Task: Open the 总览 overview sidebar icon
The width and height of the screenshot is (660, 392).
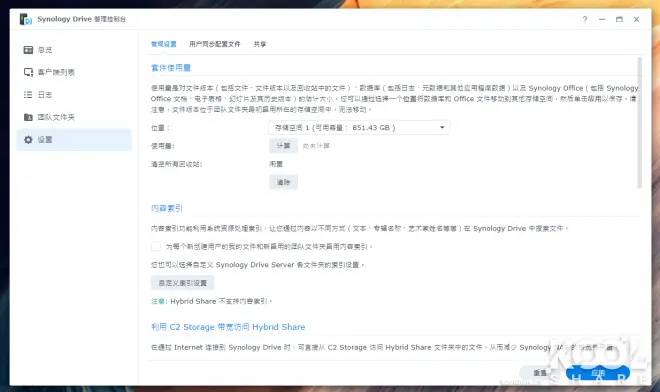Action: pos(28,50)
